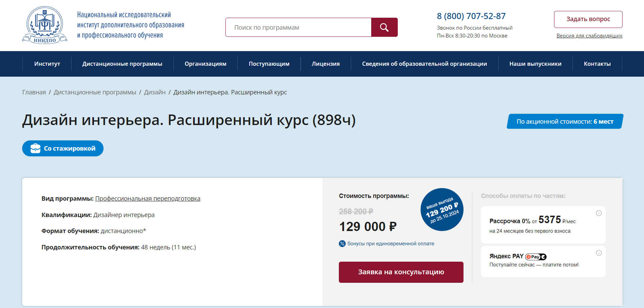Viewport: 644px width, 308px height.
Task: Click the NIIDPO institute logo
Action: tap(45, 25)
